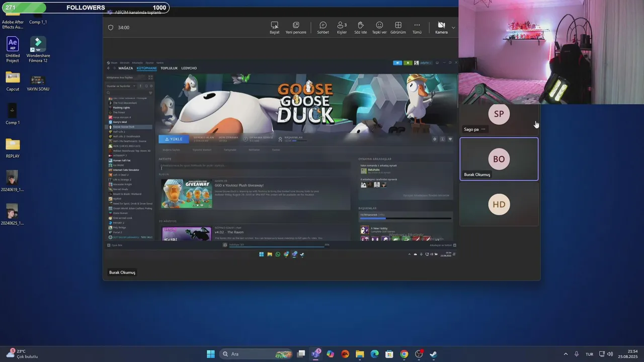Open Steam from the taskbar
The image size is (644, 362).
tap(433, 354)
